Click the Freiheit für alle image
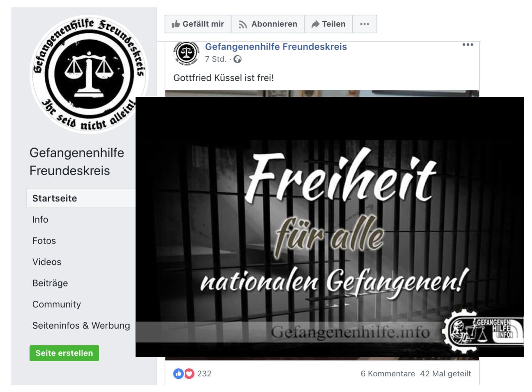The image size is (532, 392). tap(330, 227)
